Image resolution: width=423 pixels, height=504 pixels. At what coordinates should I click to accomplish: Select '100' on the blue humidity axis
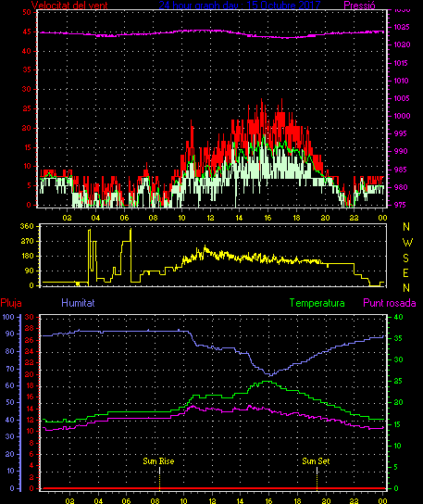8,317
